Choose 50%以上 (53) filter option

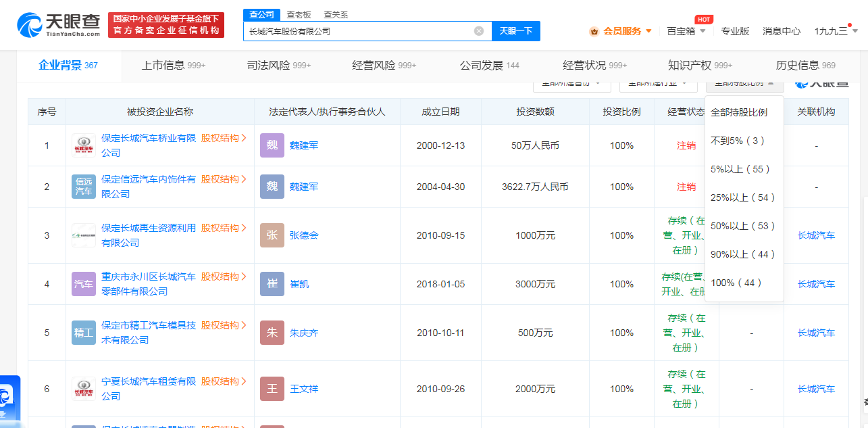743,226
